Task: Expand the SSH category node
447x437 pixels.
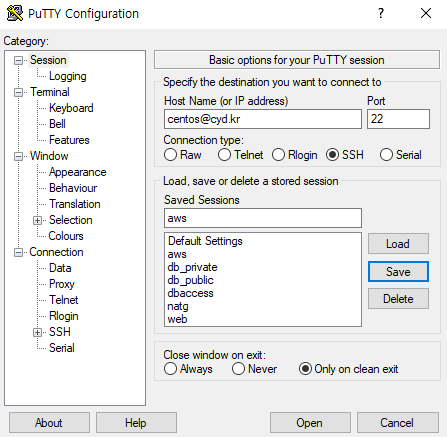Action: click(37, 332)
